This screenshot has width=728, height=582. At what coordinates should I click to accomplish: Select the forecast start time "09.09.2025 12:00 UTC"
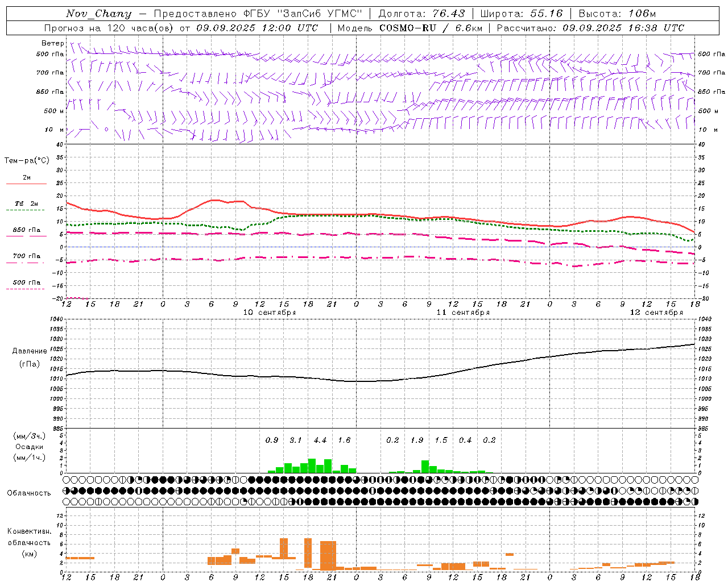tap(257, 28)
